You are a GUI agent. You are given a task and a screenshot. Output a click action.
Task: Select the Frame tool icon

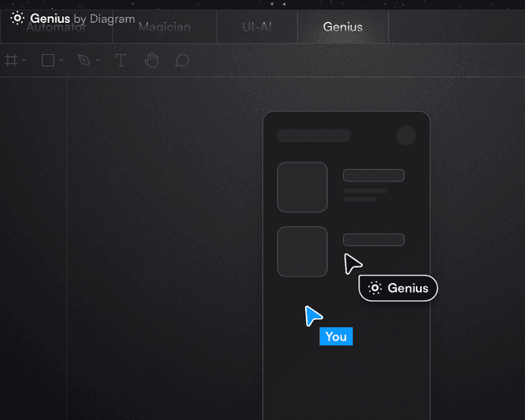coord(11,61)
